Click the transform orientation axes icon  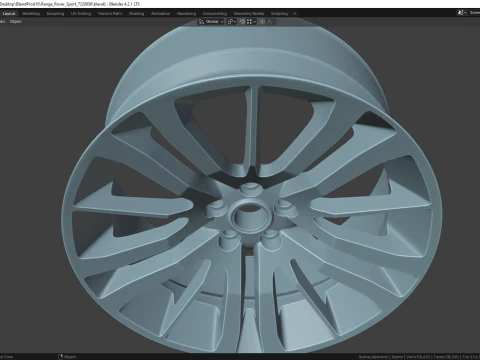tap(201, 22)
